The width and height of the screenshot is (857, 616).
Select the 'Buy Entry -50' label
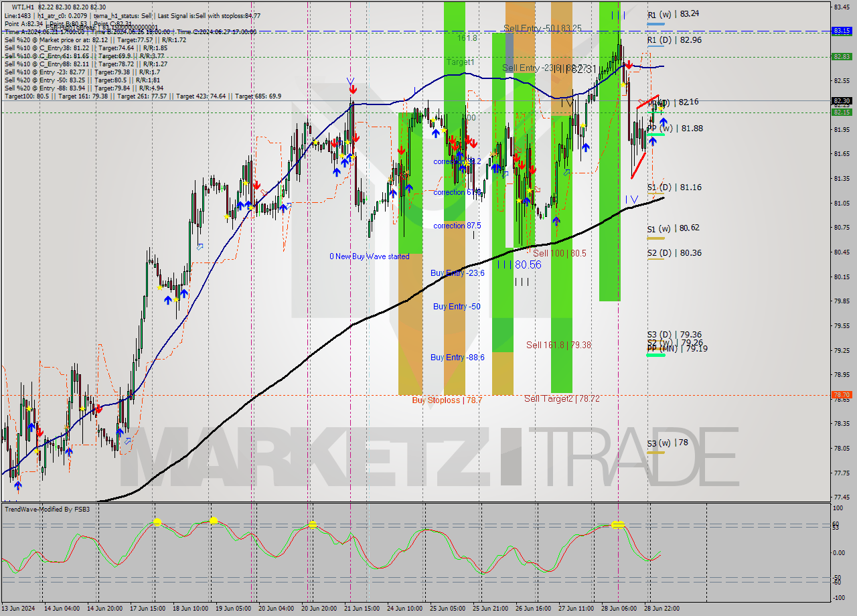click(457, 307)
